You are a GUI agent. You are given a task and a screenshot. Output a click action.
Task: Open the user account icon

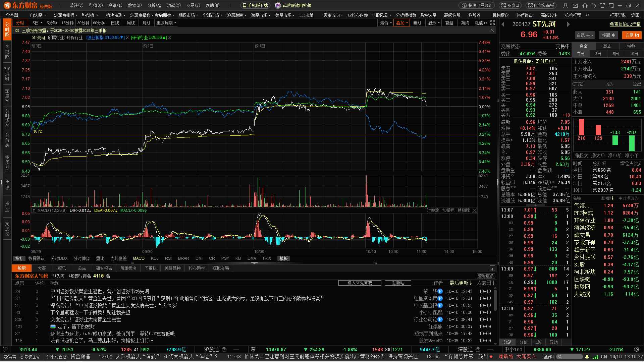pyautogui.click(x=566, y=5)
